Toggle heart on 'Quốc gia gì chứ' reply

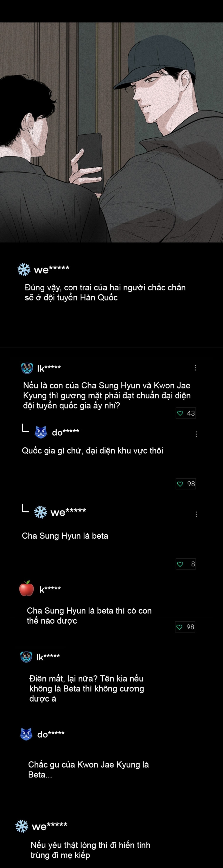point(180,484)
